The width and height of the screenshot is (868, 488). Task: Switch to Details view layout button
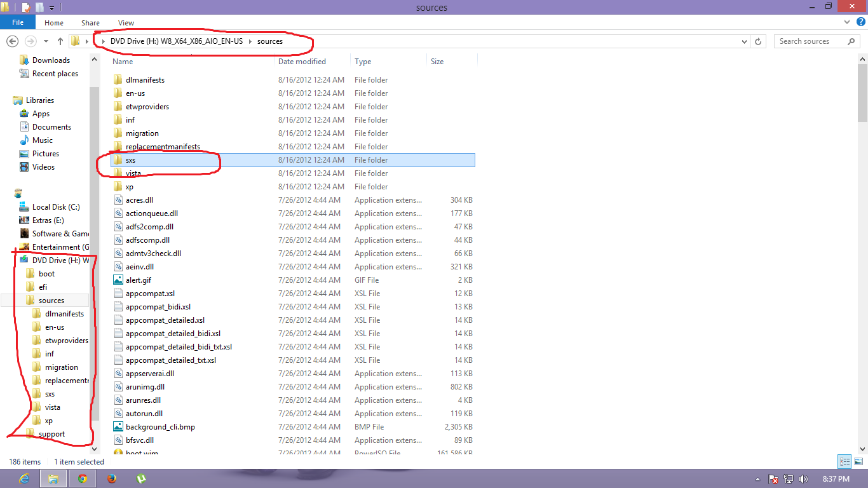[844, 462]
